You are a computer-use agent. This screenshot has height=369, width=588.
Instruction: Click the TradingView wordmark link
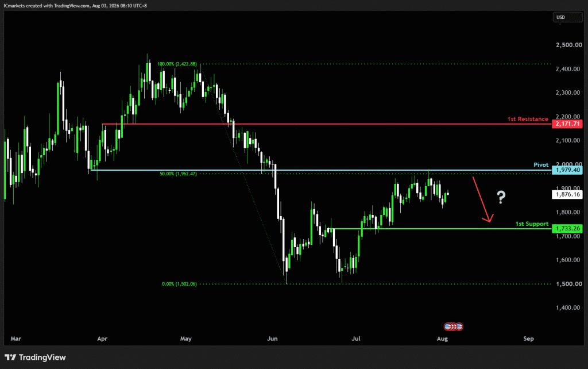(x=42, y=358)
